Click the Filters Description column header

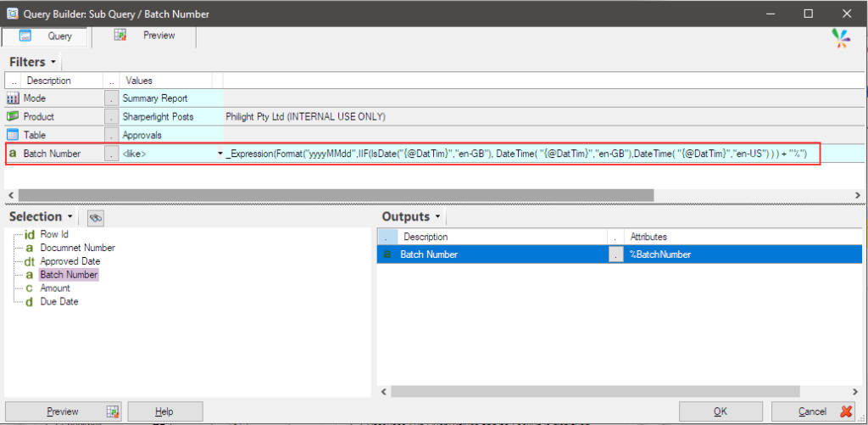61,81
